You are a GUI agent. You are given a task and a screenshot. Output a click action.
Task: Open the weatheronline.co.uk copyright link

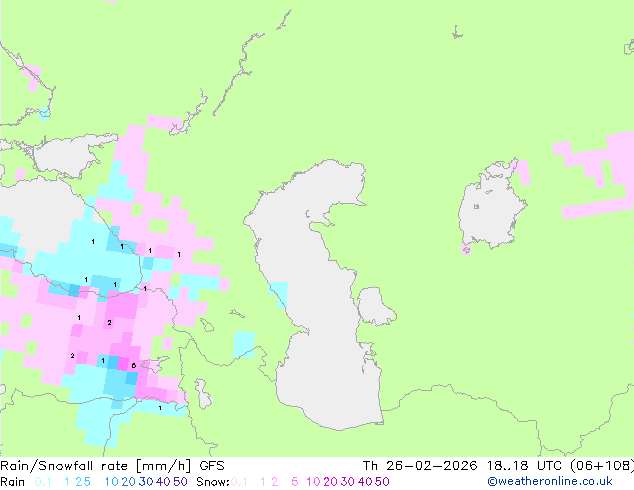coord(550,481)
